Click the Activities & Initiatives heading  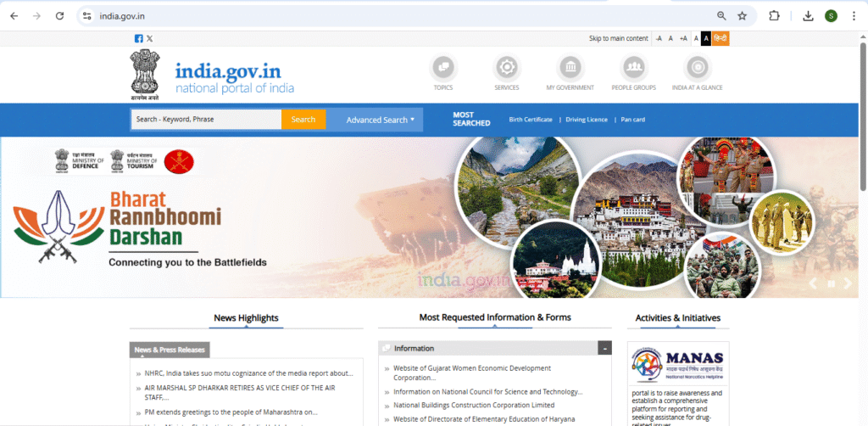678,318
